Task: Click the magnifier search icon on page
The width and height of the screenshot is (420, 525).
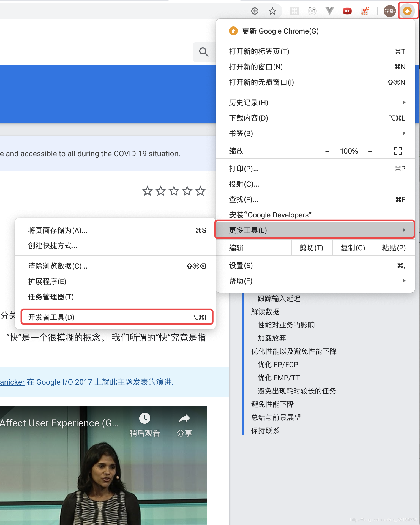Action: [204, 52]
